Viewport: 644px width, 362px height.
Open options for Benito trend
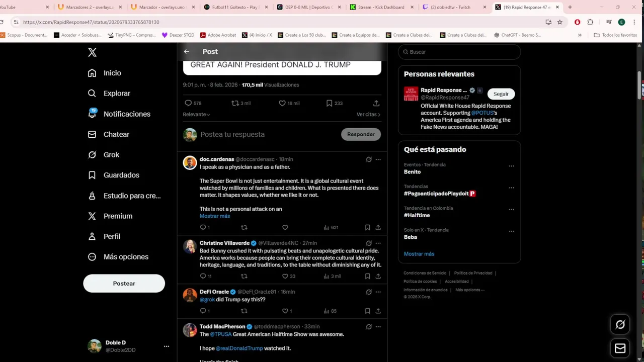[x=511, y=166]
